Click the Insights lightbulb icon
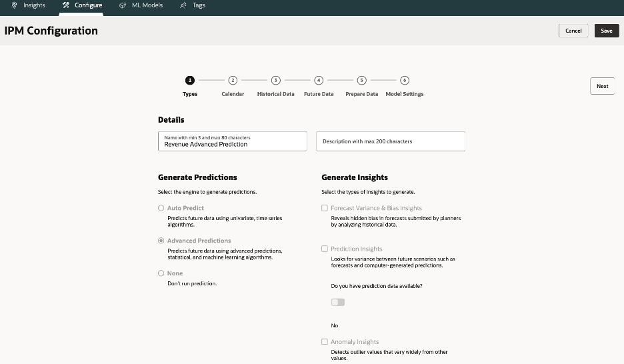The width and height of the screenshot is (624, 364). pyautogui.click(x=15, y=5)
